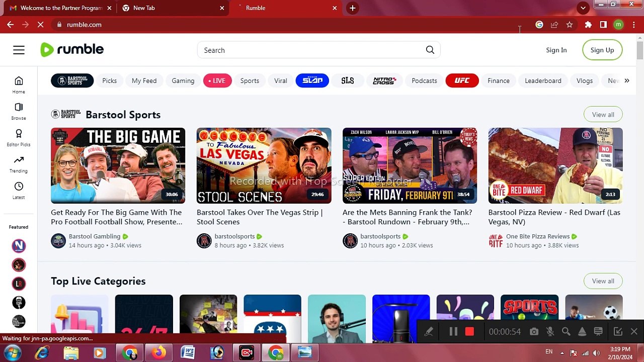The width and height of the screenshot is (644, 362).
Task: Open a new browser tab
Action: coord(353,8)
